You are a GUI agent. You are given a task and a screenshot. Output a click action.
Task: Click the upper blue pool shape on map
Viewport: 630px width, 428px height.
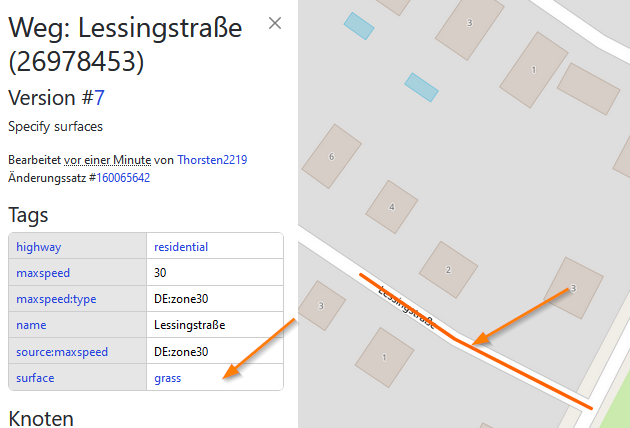359,26
